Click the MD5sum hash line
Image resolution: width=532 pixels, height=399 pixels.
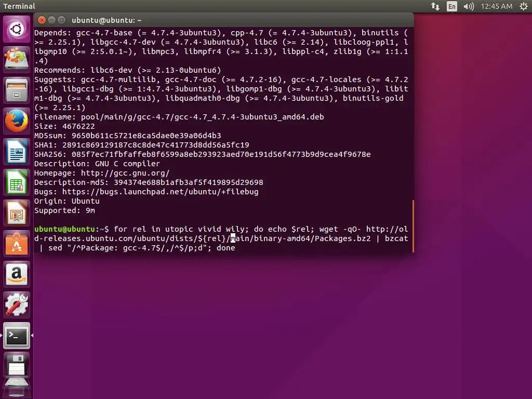(x=128, y=136)
